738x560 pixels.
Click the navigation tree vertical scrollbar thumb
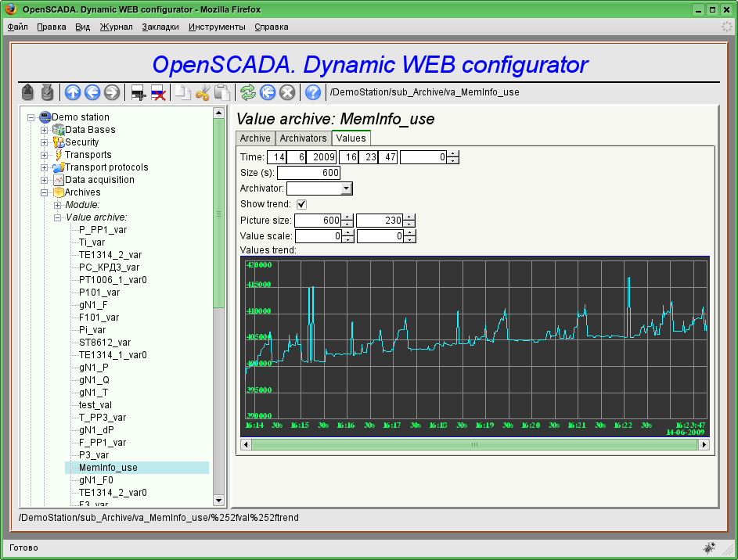click(218, 213)
